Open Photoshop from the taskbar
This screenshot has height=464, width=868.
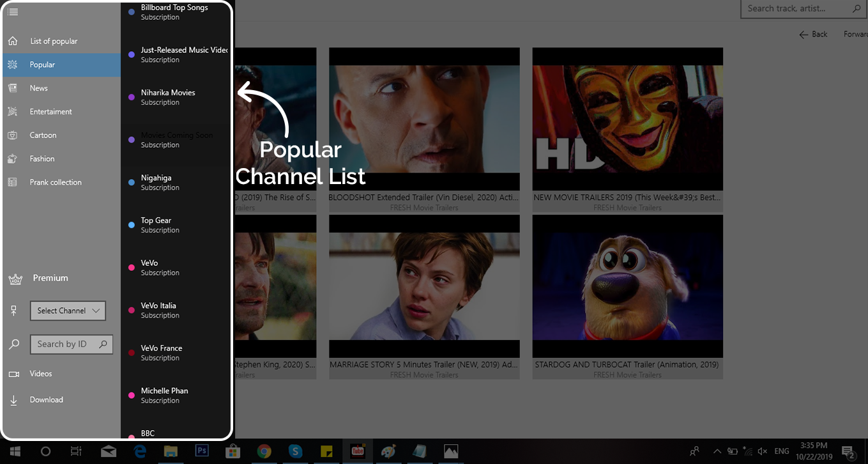coord(201,451)
